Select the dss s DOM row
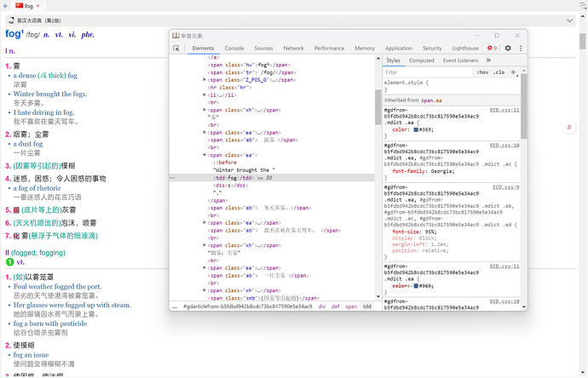 [x=230, y=186]
